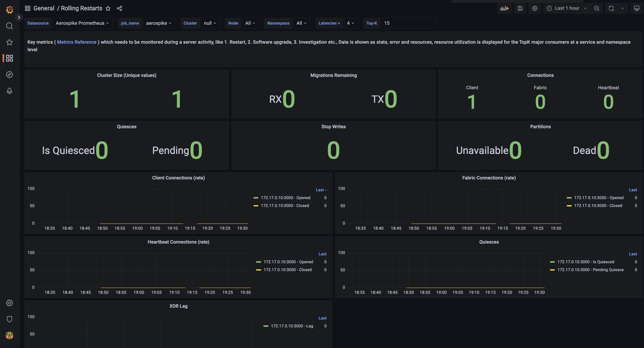This screenshot has width=644, height=348.
Task: Toggle the Client Connections Opened series in the legend
Action: 285,198
